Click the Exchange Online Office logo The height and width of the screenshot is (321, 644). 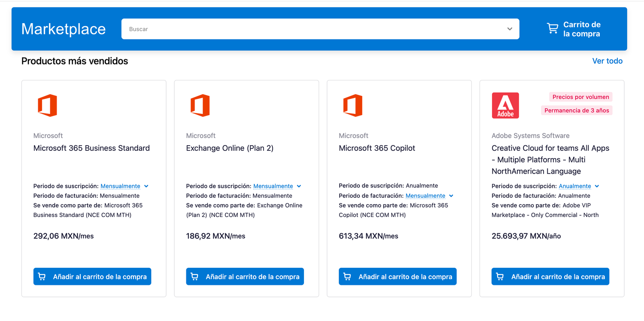coord(200,105)
